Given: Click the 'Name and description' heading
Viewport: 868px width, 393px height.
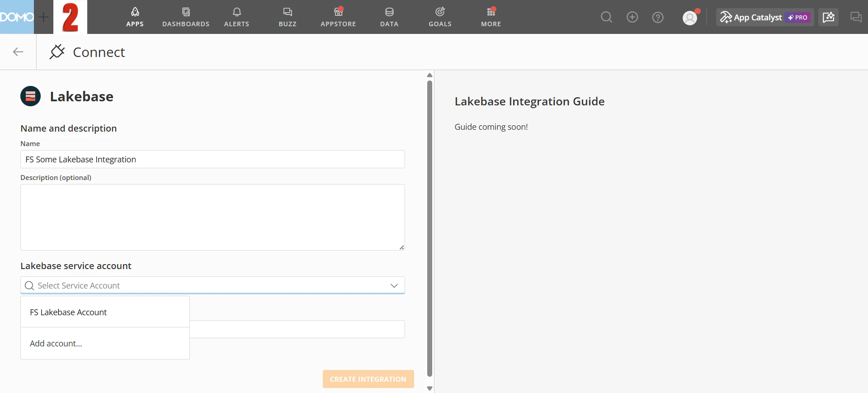Looking at the screenshot, I should coord(69,128).
